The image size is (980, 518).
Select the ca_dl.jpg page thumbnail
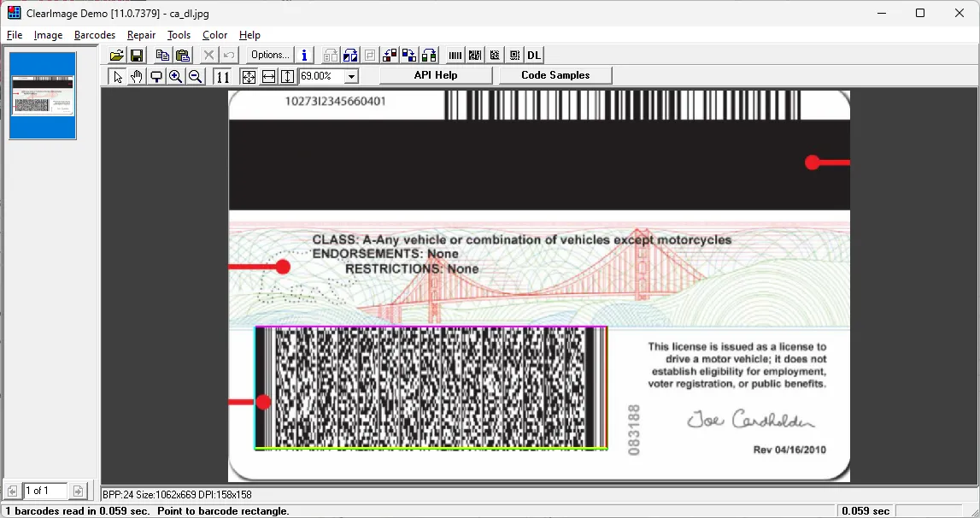43,95
